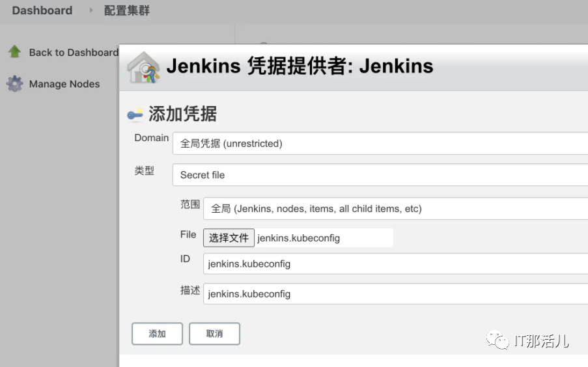Click the 描述 field label
The image size is (588, 367).
coord(190,290)
